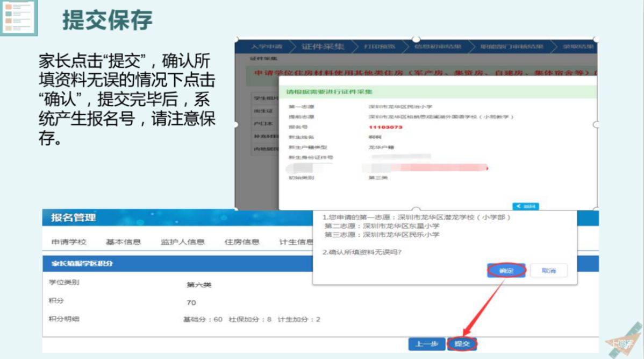Select the 计生信息 tab

coord(296,242)
